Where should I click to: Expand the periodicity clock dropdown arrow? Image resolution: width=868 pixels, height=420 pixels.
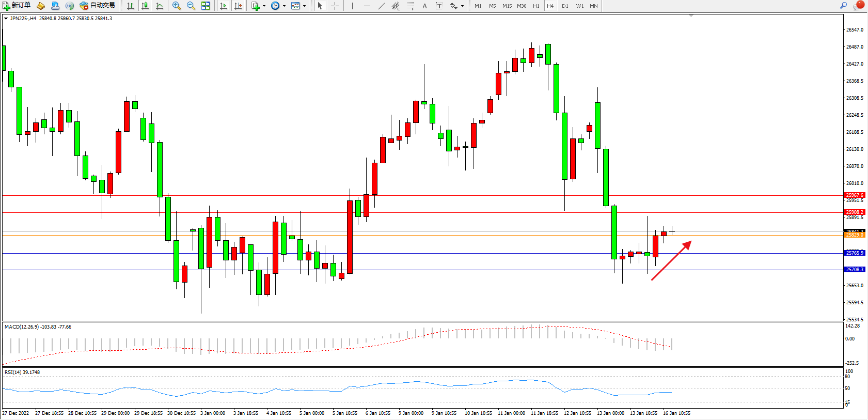tap(284, 6)
